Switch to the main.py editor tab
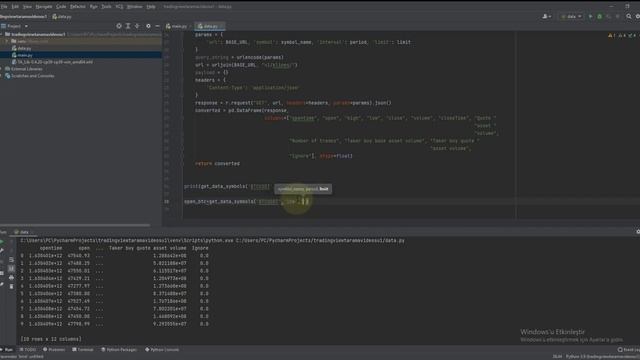This screenshot has height=360, width=640. click(x=177, y=26)
